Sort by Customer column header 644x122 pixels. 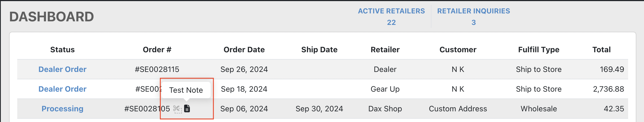pyautogui.click(x=458, y=50)
